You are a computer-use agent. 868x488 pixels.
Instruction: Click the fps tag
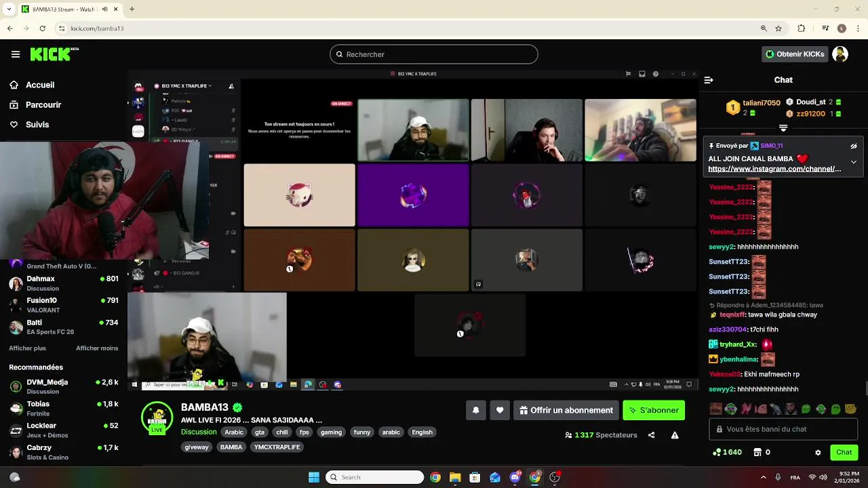click(304, 432)
